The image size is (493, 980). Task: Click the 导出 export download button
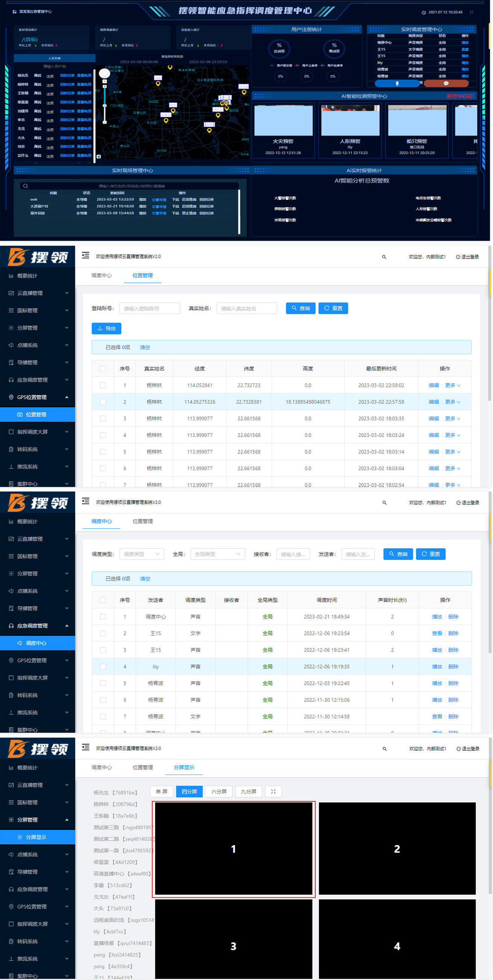pyautogui.click(x=107, y=328)
